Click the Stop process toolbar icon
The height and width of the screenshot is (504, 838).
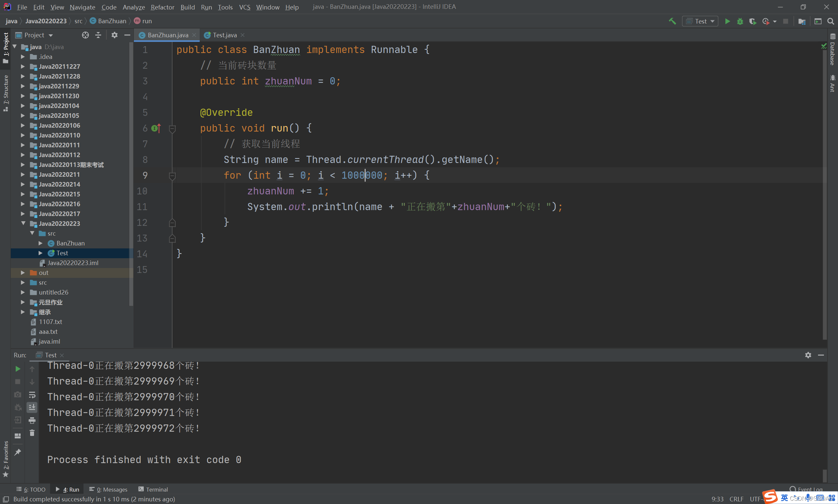point(785,21)
